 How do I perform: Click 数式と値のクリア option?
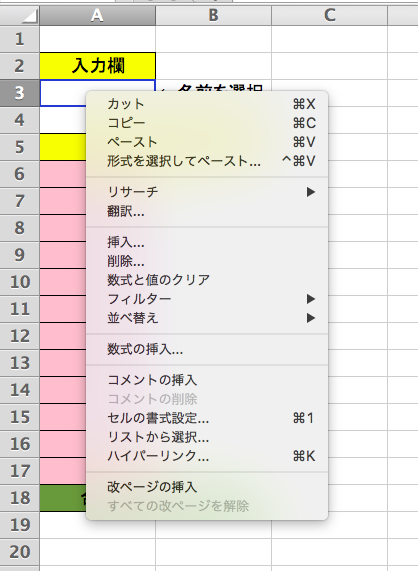(207, 280)
